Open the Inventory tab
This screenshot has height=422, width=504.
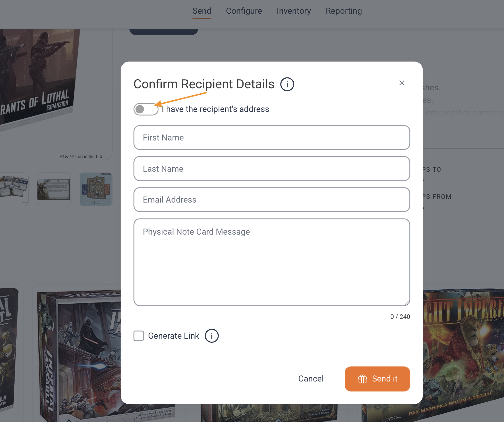(x=294, y=11)
